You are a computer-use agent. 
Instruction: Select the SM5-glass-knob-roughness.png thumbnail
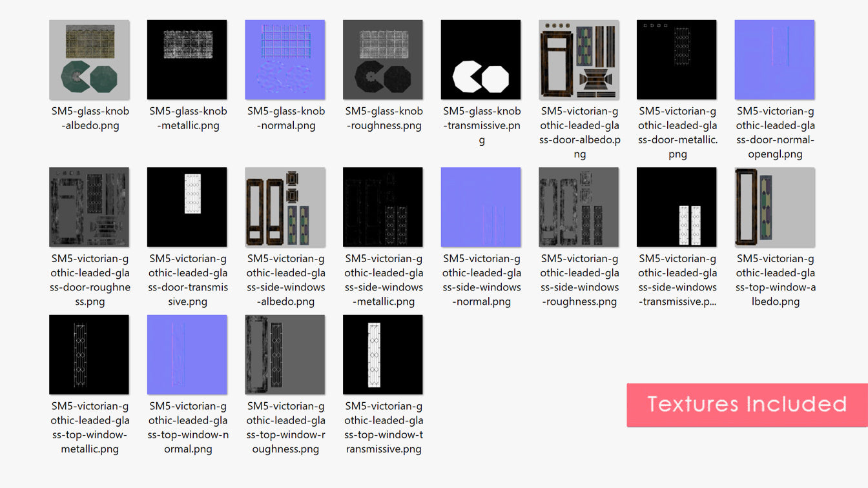tap(383, 59)
